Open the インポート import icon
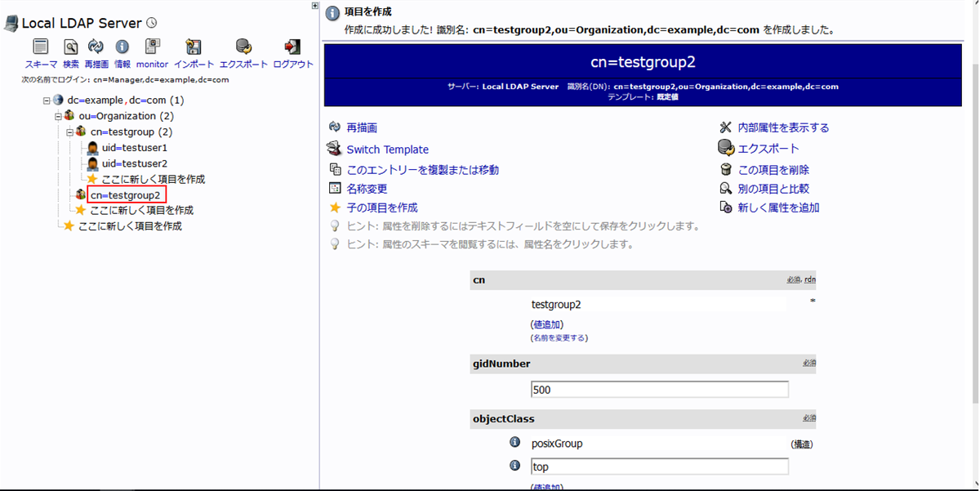Viewport: 980px width, 491px height. [x=194, y=47]
